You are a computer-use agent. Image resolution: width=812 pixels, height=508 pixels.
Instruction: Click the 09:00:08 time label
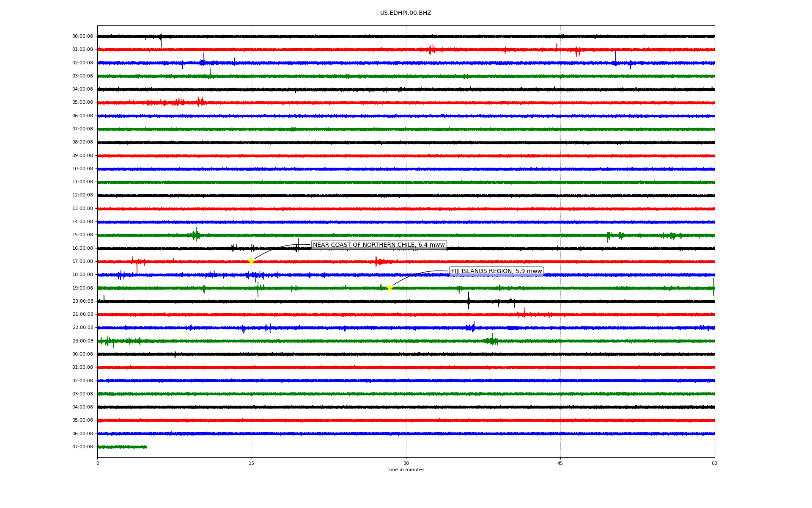(x=82, y=156)
